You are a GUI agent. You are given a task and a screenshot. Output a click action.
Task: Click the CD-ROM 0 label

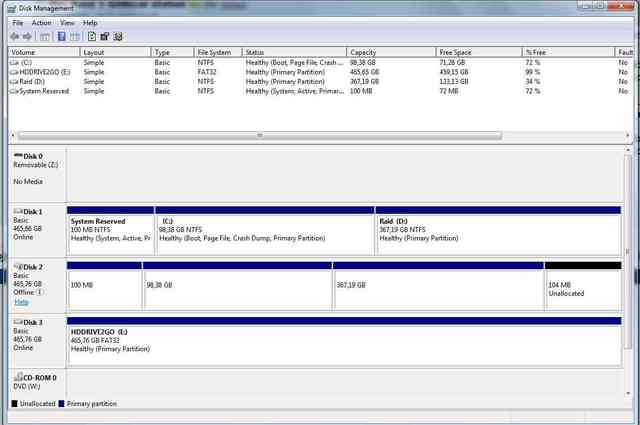point(40,378)
